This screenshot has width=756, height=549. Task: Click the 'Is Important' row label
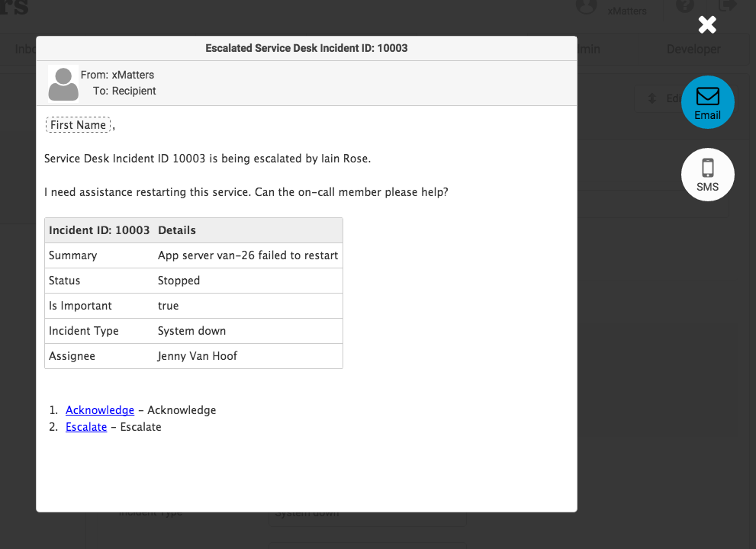80,306
